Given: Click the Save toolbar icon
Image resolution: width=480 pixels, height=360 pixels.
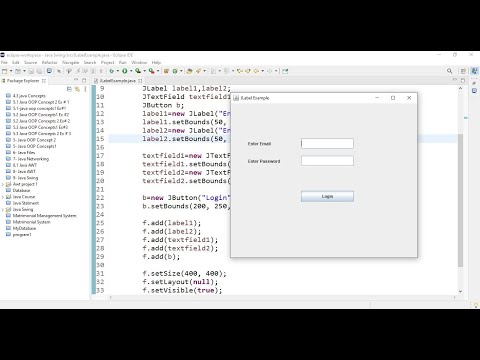Looking at the screenshot, I should point(31,71).
